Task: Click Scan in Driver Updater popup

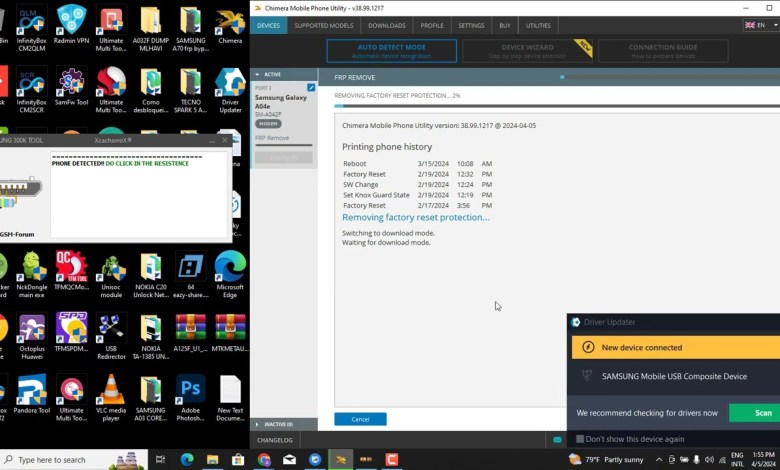Action: [755, 413]
